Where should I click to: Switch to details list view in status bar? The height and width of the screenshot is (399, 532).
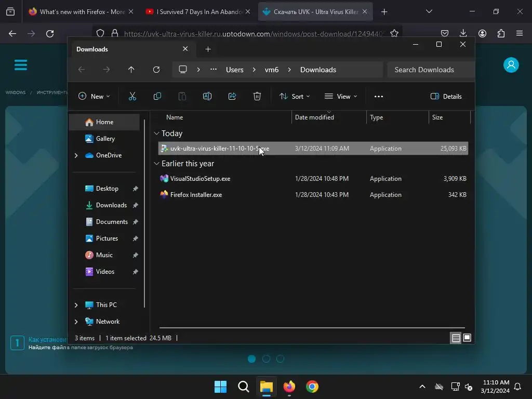point(456,338)
